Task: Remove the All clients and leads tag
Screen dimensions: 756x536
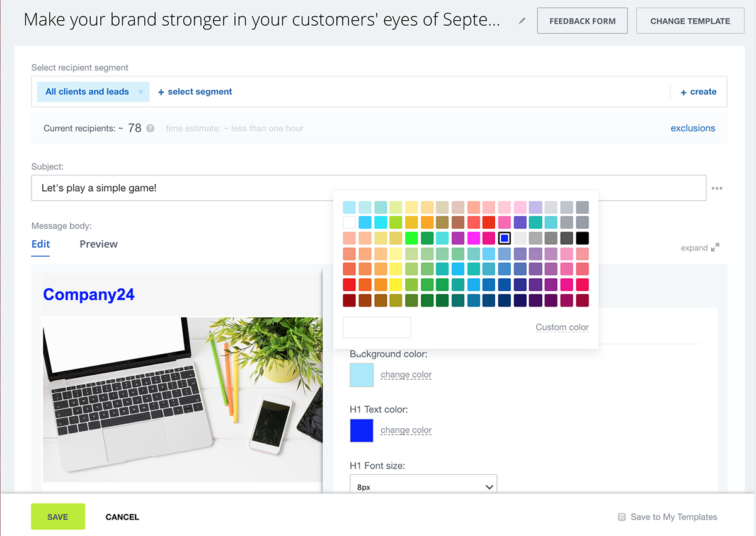Action: (x=140, y=92)
